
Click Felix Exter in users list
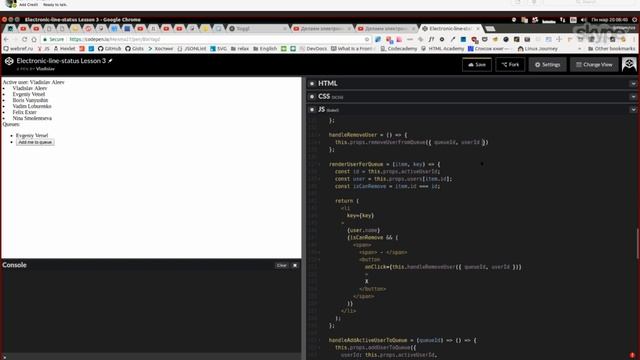(24, 112)
